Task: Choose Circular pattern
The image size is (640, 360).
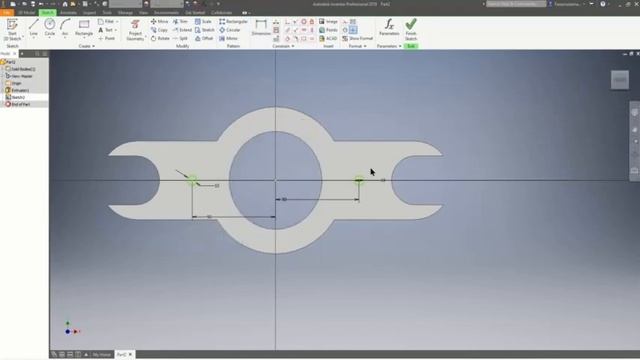Action: coord(230,30)
